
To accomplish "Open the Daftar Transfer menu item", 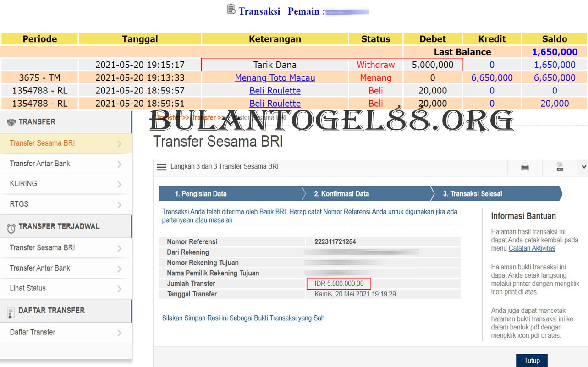I will [66, 332].
